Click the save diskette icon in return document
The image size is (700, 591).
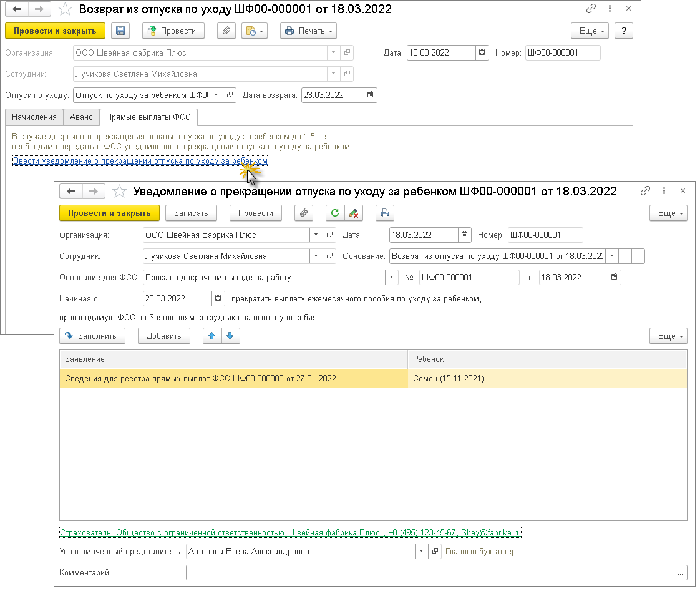[120, 31]
